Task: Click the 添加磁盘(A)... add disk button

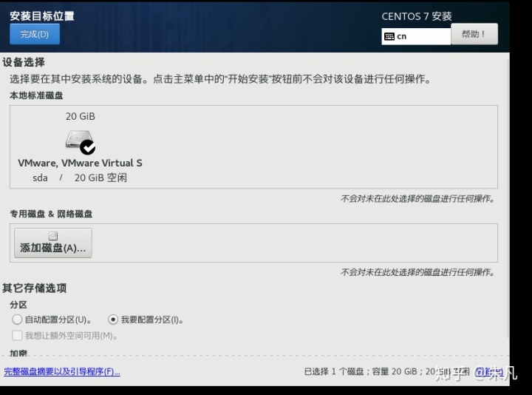Action: coord(53,243)
